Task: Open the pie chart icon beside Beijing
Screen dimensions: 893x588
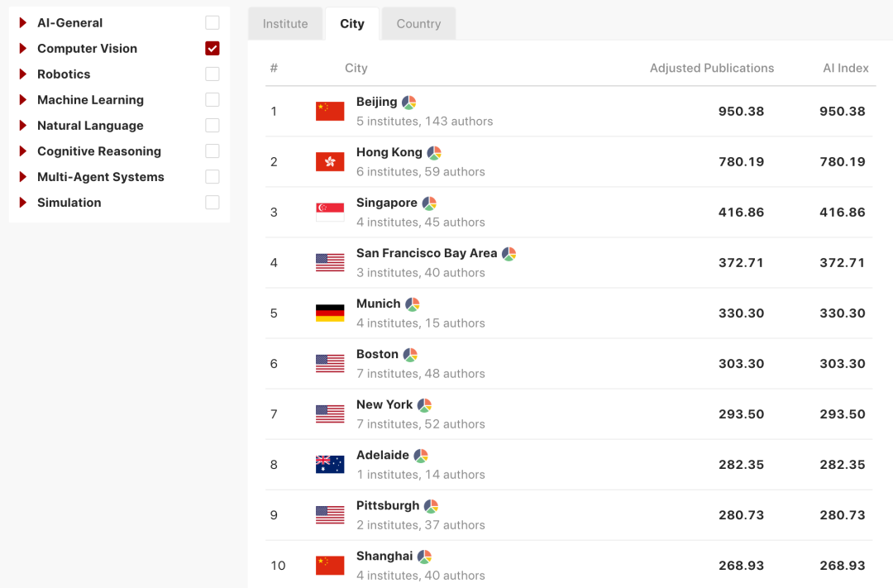Action: (409, 103)
